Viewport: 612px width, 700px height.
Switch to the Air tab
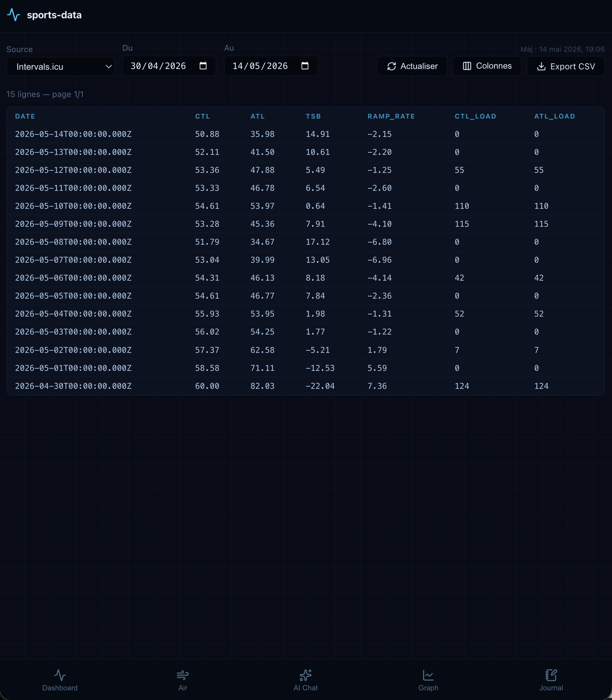click(x=183, y=680)
